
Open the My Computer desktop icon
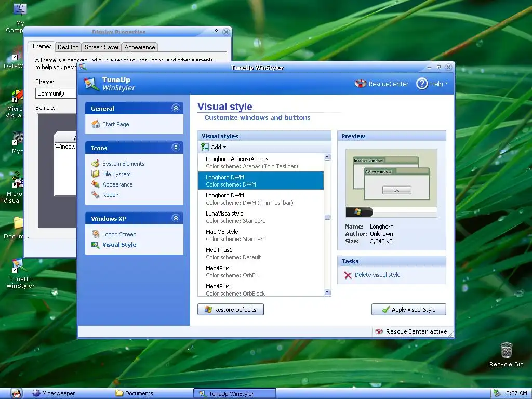click(x=20, y=9)
